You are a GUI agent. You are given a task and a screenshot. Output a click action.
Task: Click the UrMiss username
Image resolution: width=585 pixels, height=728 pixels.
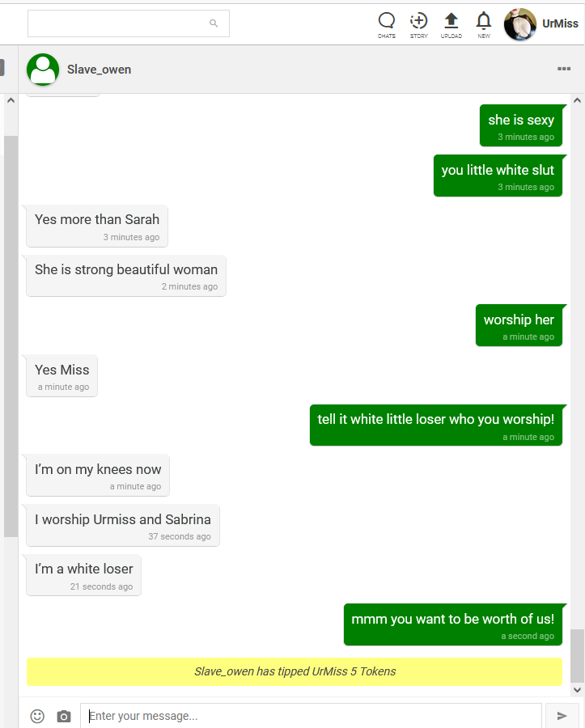click(561, 23)
